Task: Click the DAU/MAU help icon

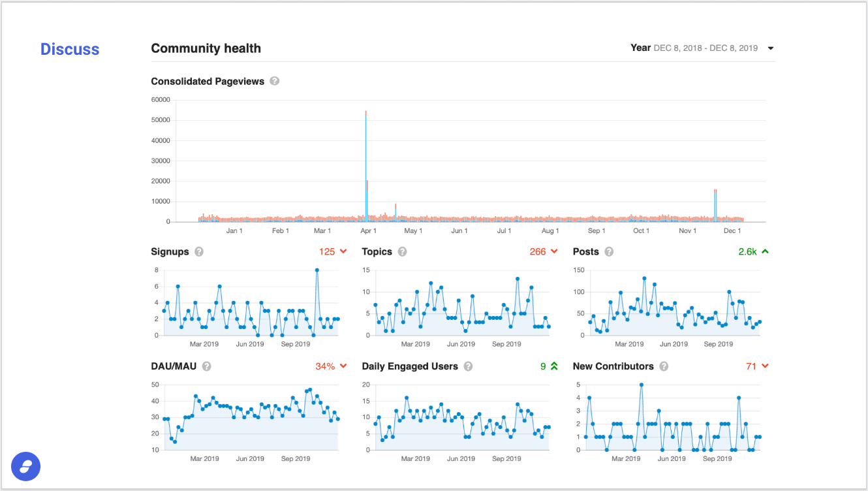Action: [207, 366]
